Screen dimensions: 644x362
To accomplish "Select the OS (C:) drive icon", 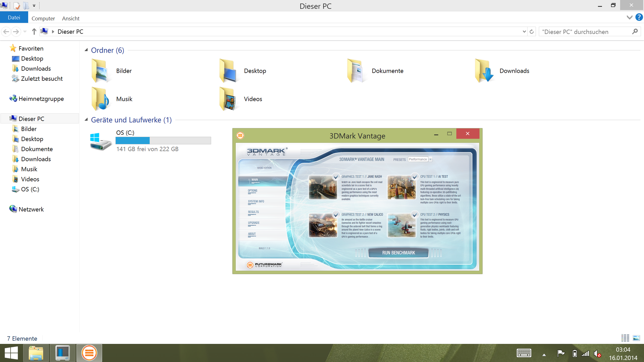I will [x=100, y=141].
